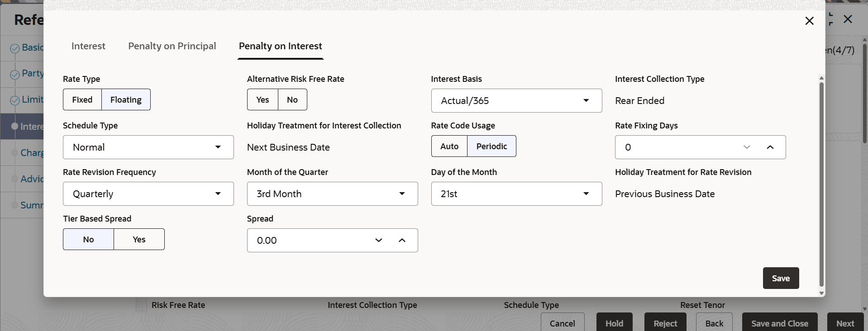The image size is (868, 331).
Task: Decrease the Rate Fixing Days value
Action: tap(747, 147)
